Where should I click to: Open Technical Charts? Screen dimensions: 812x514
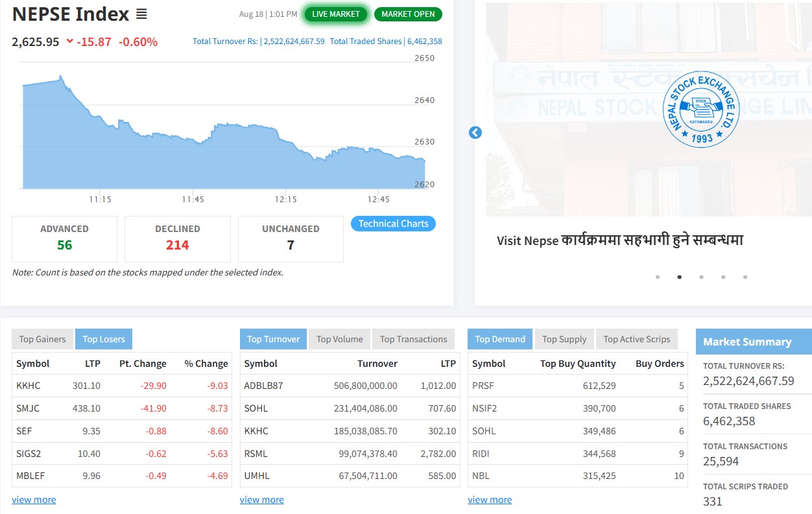[394, 224]
